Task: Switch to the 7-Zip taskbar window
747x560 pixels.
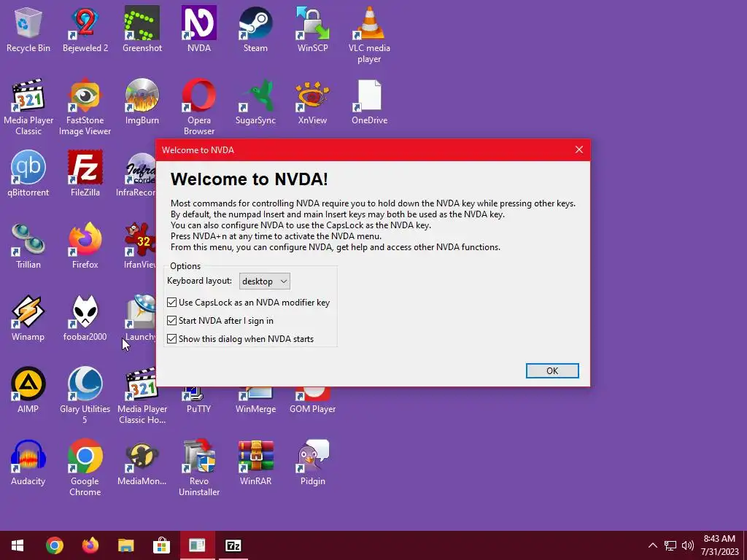Action: pyautogui.click(x=233, y=545)
